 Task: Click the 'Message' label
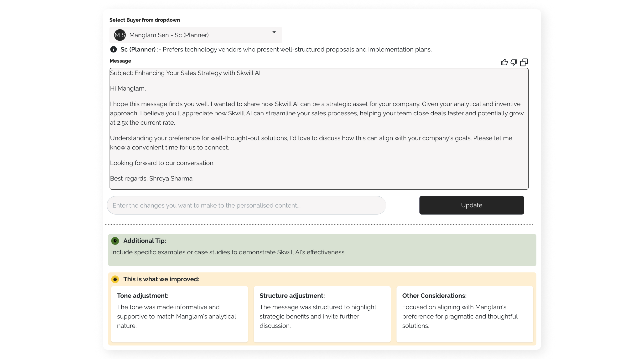[x=120, y=61]
